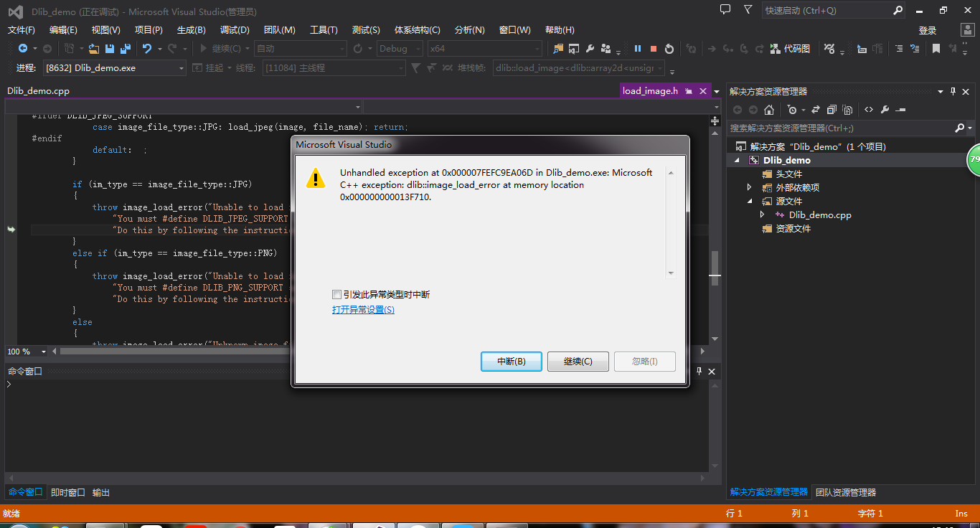Select the 资源文件 folder
Image resolution: width=980 pixels, height=528 pixels.
793,229
